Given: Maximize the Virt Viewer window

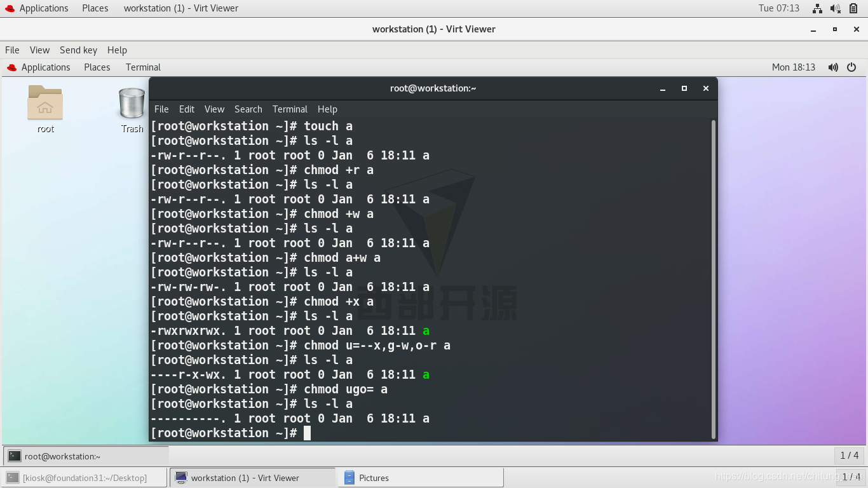Looking at the screenshot, I should pyautogui.click(x=835, y=29).
